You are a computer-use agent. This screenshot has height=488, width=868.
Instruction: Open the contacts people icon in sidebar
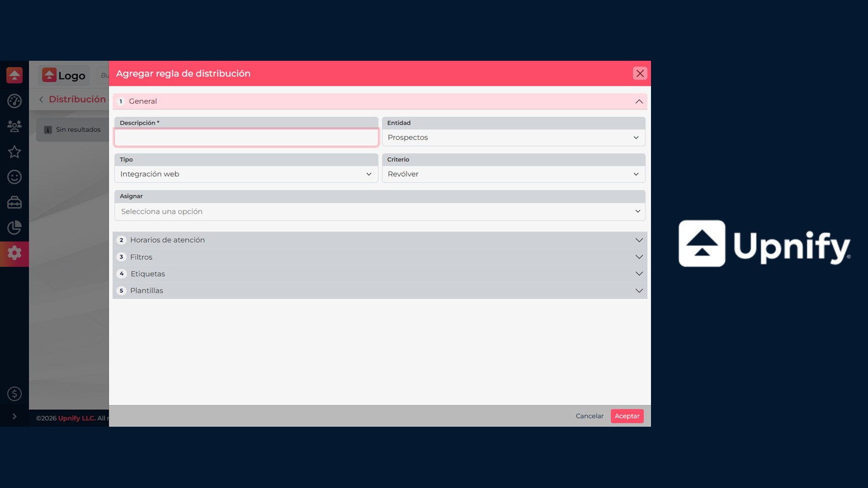(x=15, y=126)
